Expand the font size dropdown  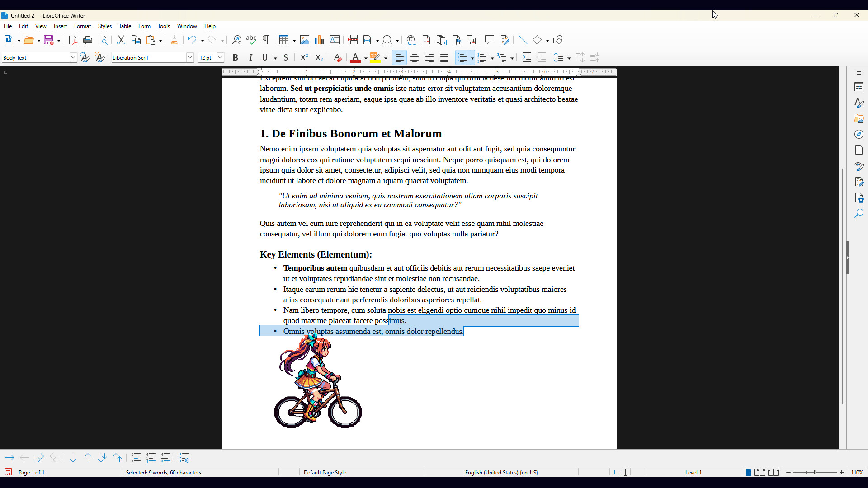(220, 57)
